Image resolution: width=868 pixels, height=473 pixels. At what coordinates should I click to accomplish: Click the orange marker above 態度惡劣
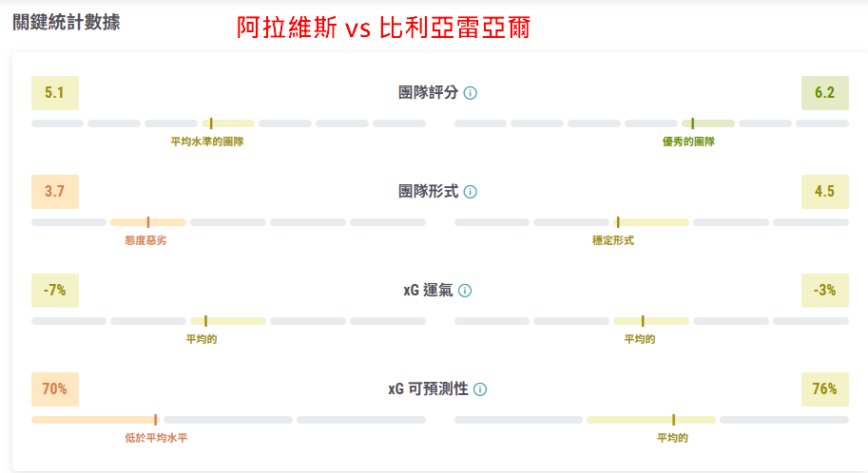[148, 222]
